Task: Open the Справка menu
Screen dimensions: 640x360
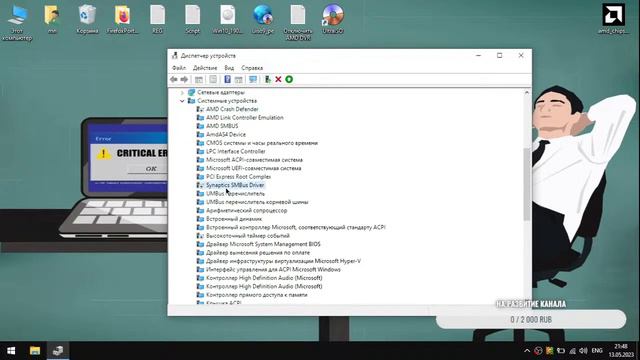Action: (x=252, y=68)
